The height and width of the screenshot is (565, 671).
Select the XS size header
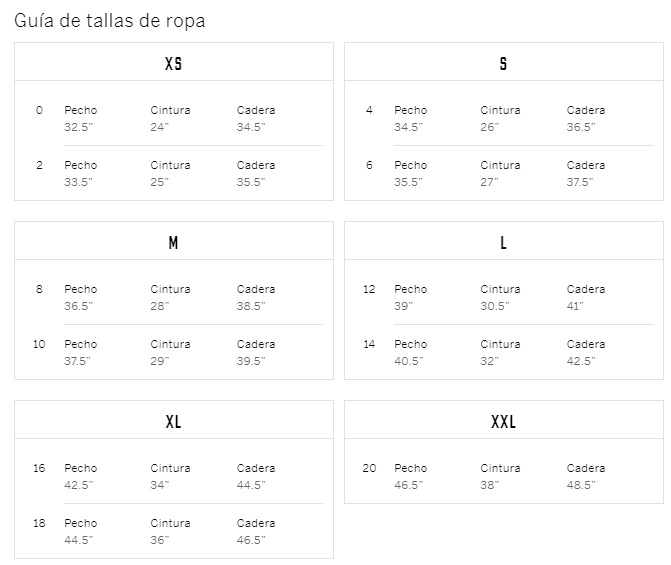click(173, 64)
